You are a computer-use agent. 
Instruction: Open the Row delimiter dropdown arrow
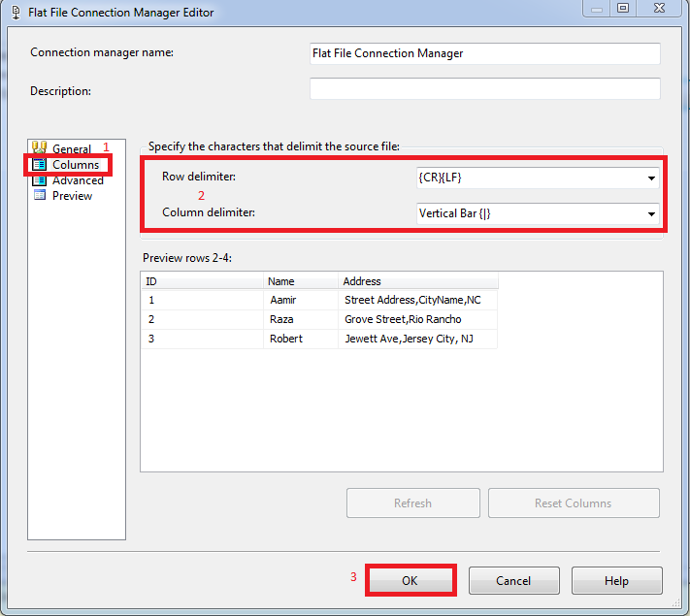pos(651,178)
